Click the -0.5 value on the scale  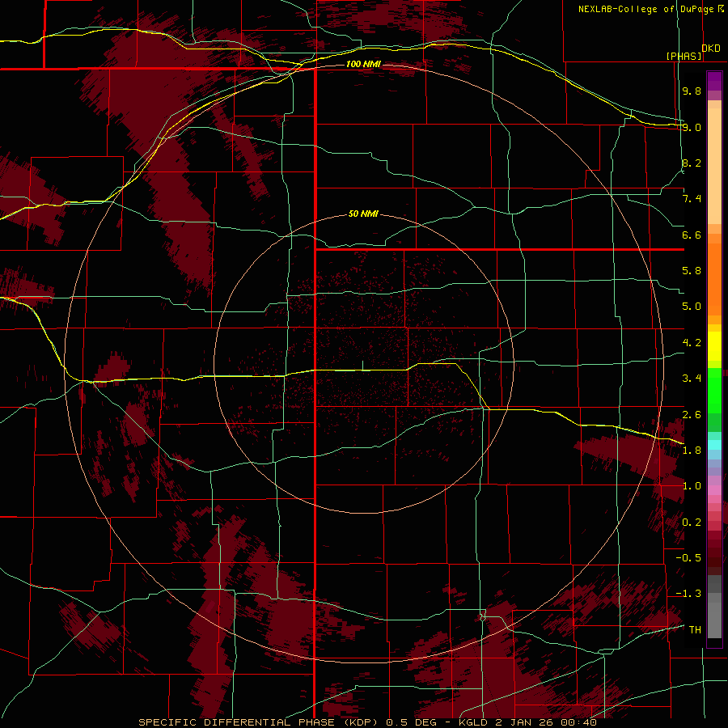pos(688,558)
